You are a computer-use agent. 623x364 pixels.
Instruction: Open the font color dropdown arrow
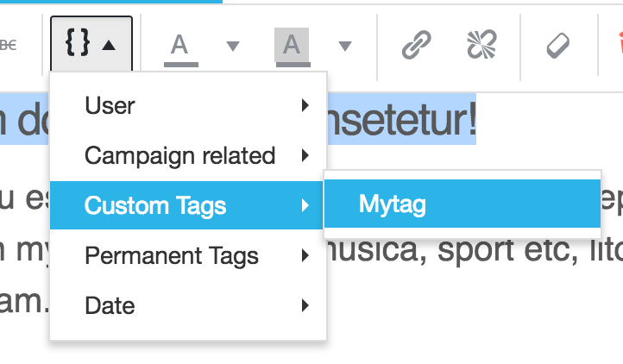[232, 45]
